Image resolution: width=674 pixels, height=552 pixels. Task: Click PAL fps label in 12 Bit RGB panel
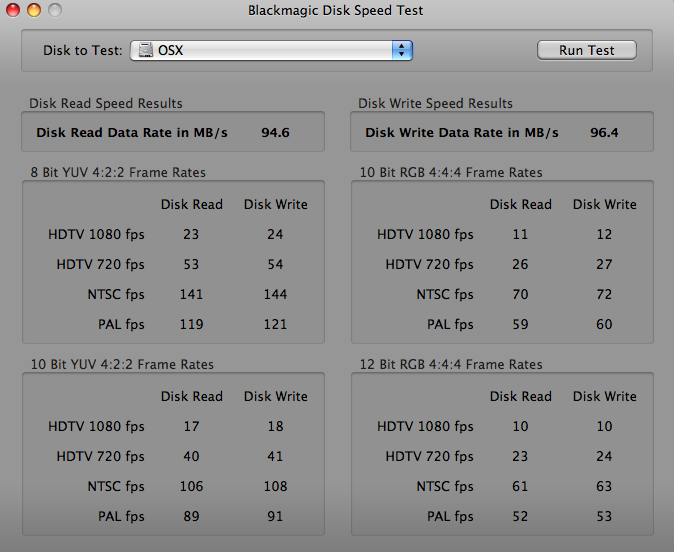pyautogui.click(x=450, y=517)
